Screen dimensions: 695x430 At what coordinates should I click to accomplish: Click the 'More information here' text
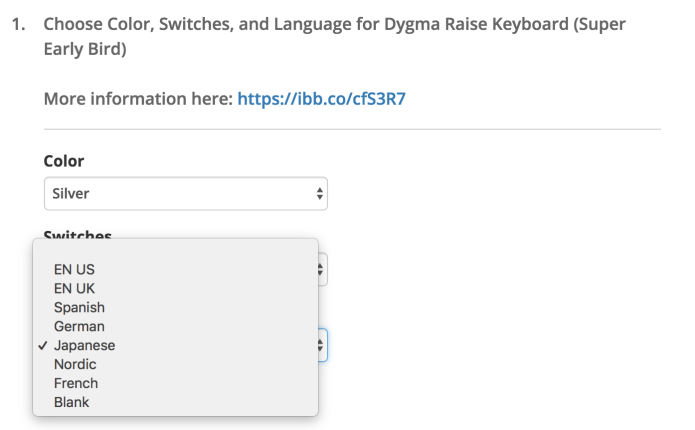138,99
